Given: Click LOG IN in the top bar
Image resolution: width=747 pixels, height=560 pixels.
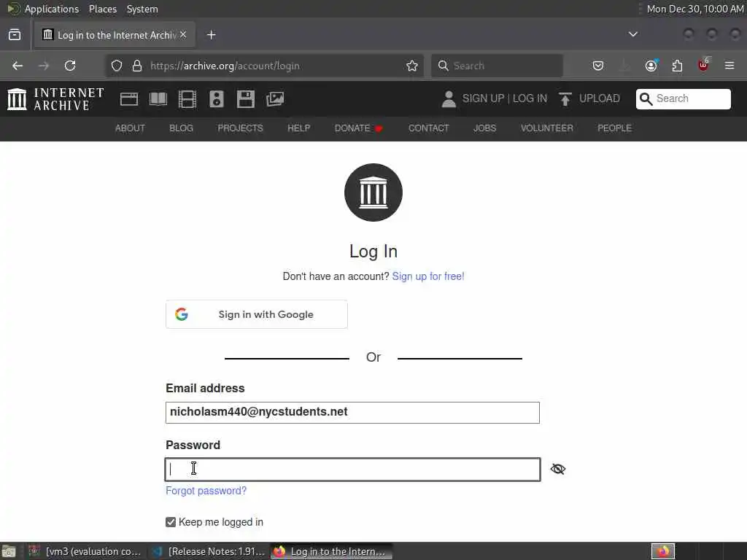Looking at the screenshot, I should (x=530, y=98).
